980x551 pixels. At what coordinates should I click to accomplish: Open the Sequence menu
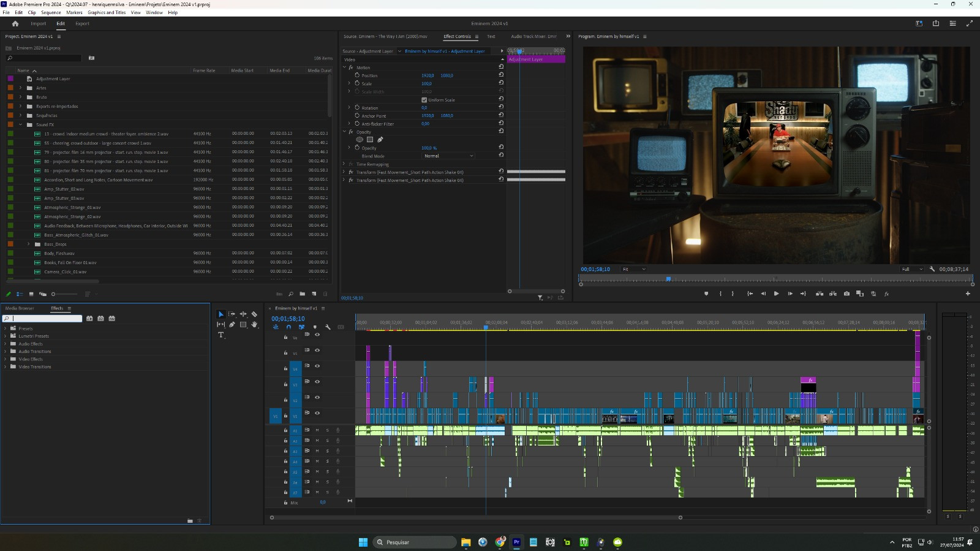pos(51,12)
